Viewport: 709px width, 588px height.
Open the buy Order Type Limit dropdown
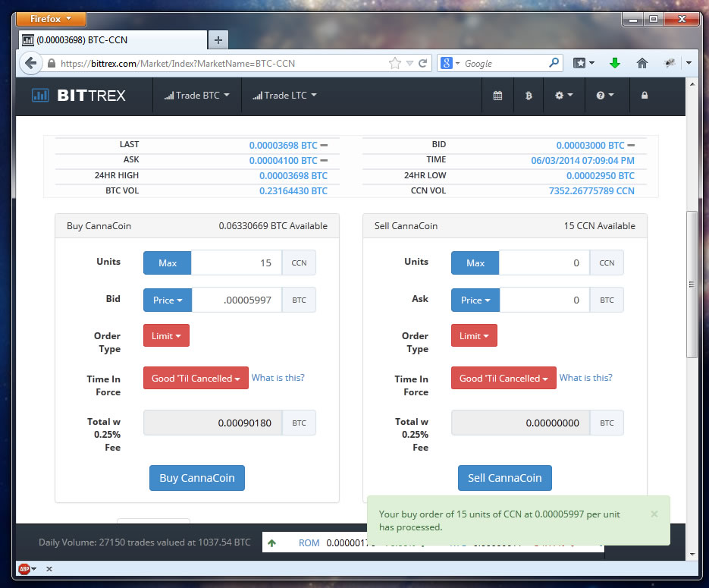[x=166, y=335]
